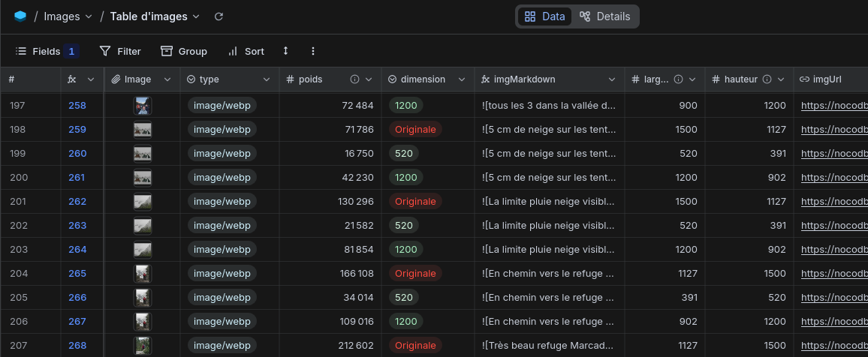Image resolution: width=868 pixels, height=357 pixels.
Task: Select poids cell 130 296
Action: point(330,202)
